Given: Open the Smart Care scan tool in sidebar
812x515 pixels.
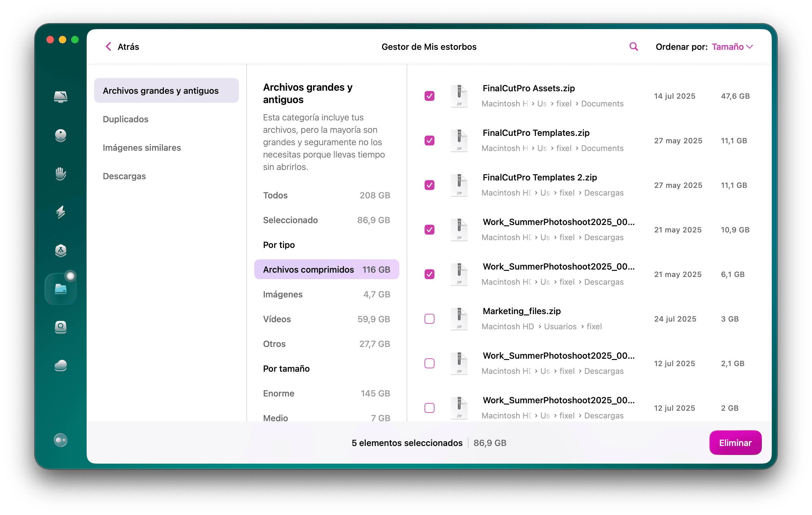Looking at the screenshot, I should (61, 97).
